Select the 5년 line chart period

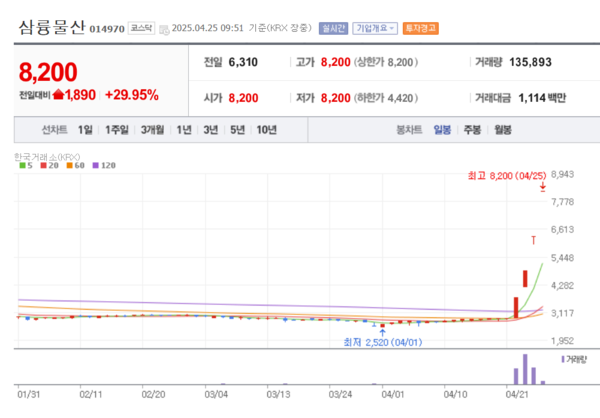[x=237, y=130]
